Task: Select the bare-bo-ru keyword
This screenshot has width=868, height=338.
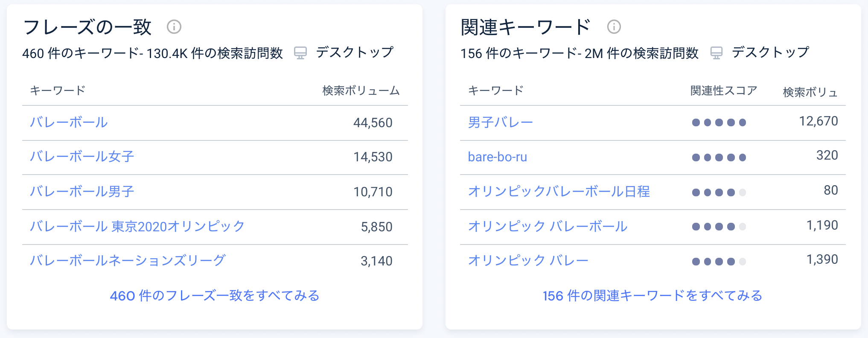Action: [498, 157]
